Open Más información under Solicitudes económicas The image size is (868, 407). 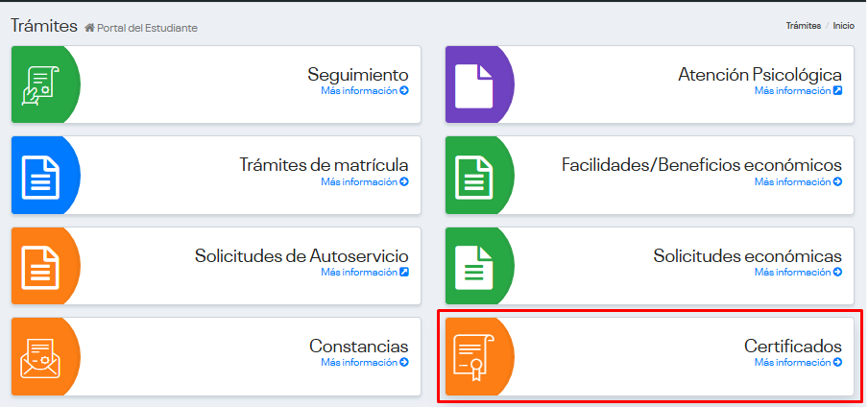click(798, 273)
